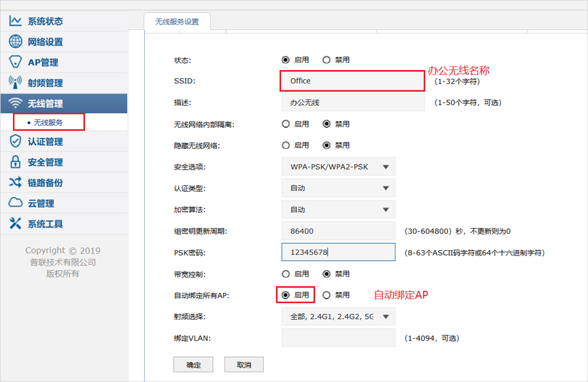Expand the 认证类型 dropdown
Screen dimensions: 588x382
[x=338, y=188]
